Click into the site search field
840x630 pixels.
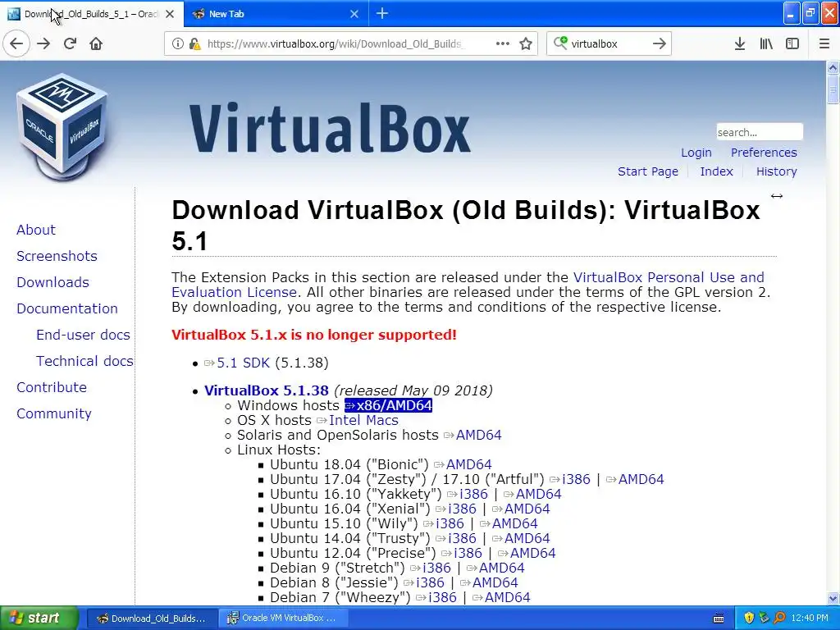pyautogui.click(x=759, y=132)
